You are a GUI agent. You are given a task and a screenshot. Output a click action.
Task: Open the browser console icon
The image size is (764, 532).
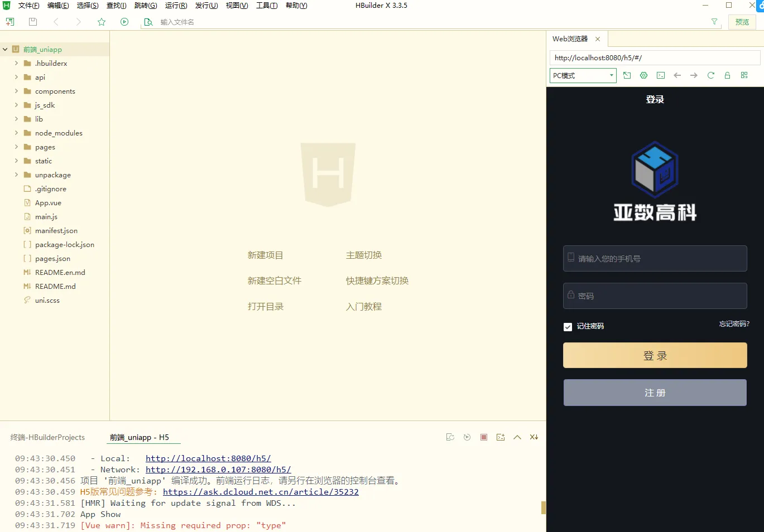[x=660, y=75]
